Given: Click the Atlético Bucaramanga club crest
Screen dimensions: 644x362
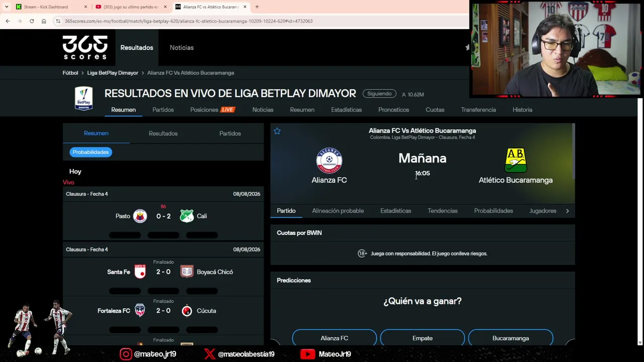Looking at the screenshot, I should click(516, 160).
